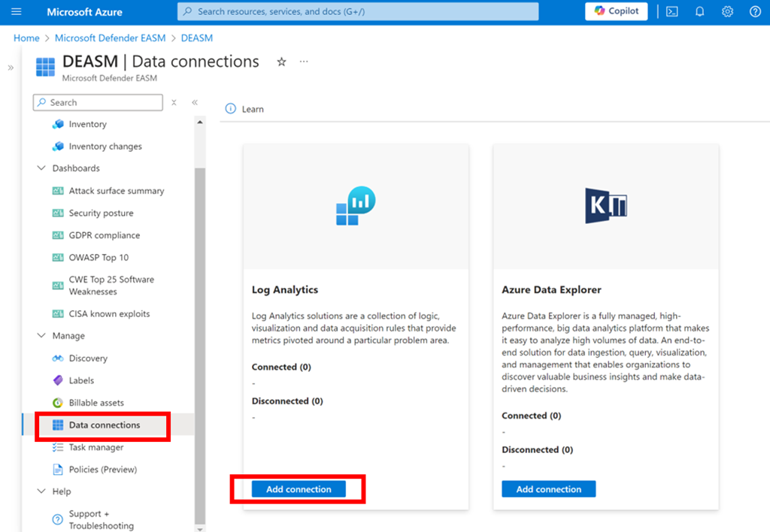Collapse the Help section
Screen dimensions: 770x532
pyautogui.click(x=41, y=491)
